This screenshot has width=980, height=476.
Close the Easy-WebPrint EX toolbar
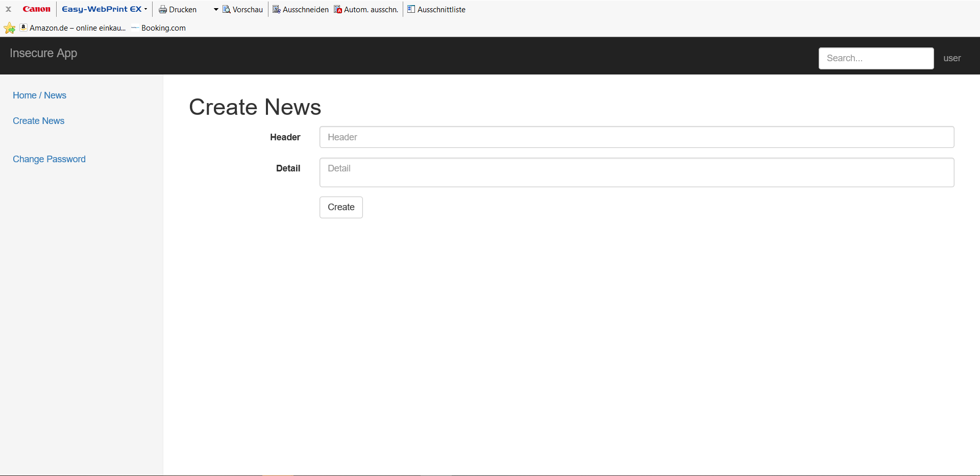[x=9, y=9]
